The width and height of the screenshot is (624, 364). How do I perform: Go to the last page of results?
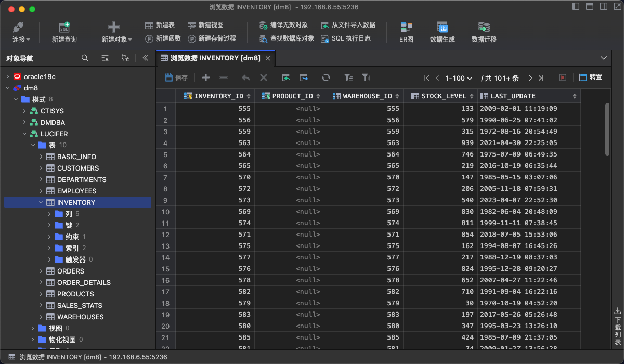click(541, 78)
